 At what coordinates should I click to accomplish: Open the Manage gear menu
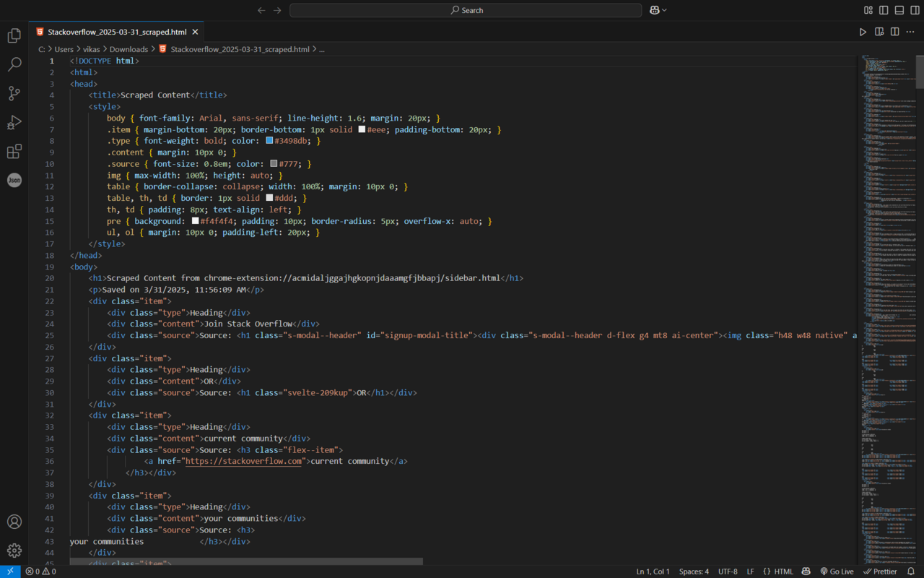click(x=14, y=551)
